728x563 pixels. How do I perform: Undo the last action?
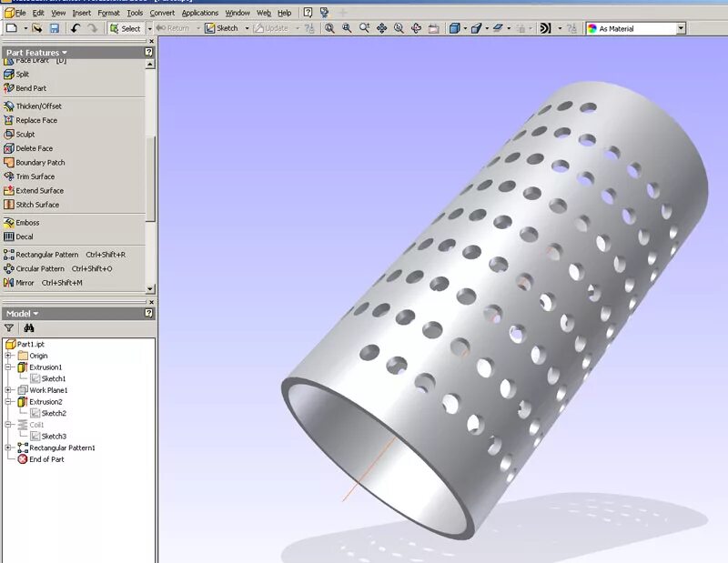pyautogui.click(x=76, y=28)
